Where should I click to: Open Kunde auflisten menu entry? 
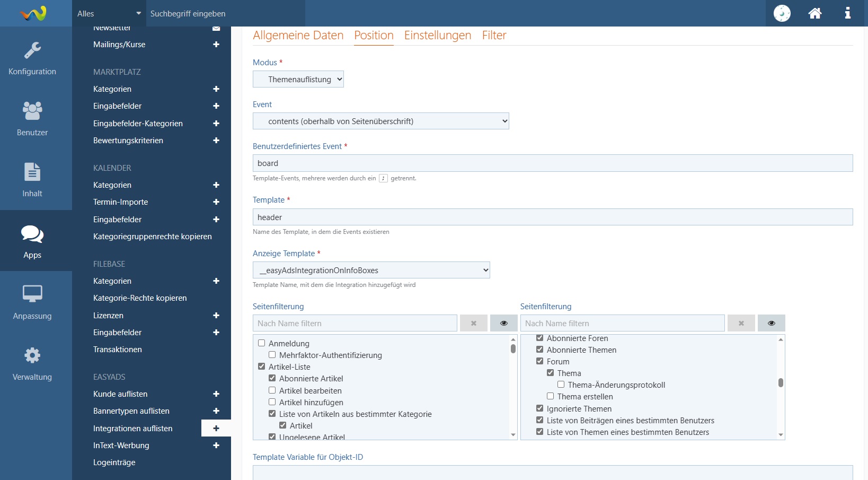120,394
